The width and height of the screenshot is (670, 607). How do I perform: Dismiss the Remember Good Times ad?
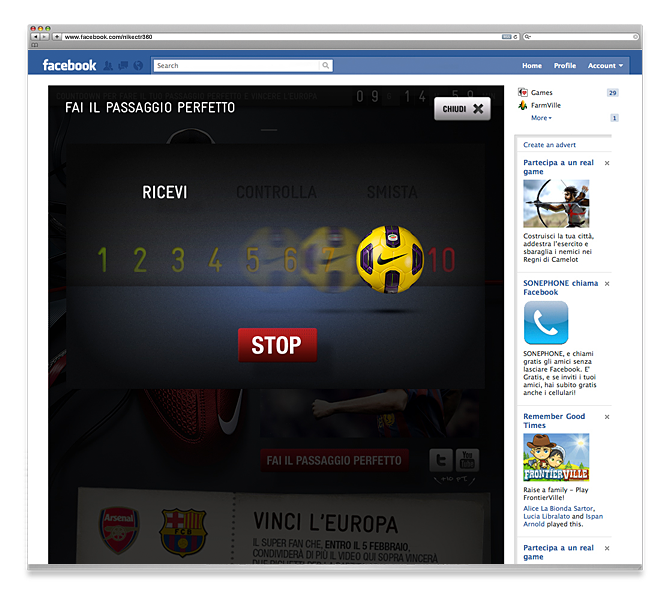(607, 417)
